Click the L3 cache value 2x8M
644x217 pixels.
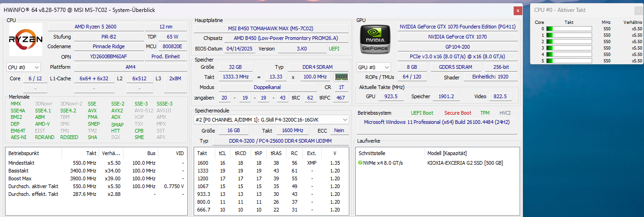click(x=175, y=78)
